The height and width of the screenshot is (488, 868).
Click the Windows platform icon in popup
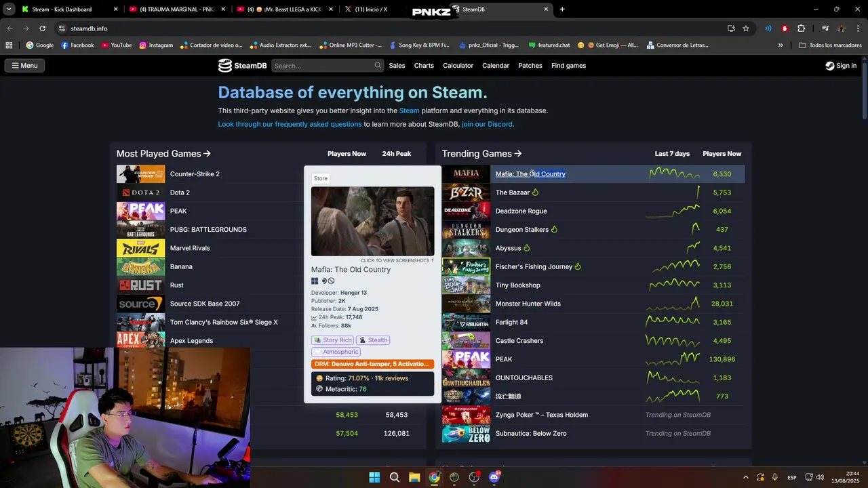(x=315, y=281)
